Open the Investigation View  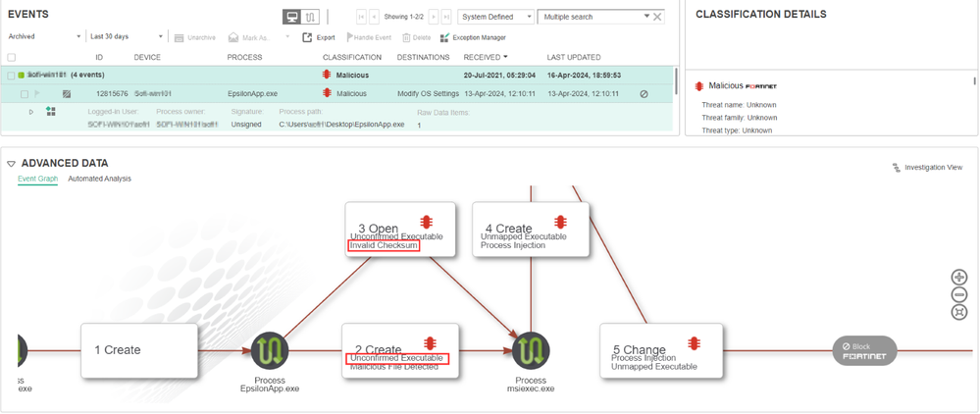927,168
